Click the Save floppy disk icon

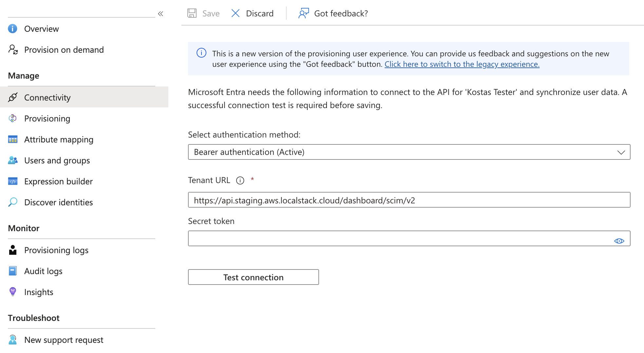point(192,13)
